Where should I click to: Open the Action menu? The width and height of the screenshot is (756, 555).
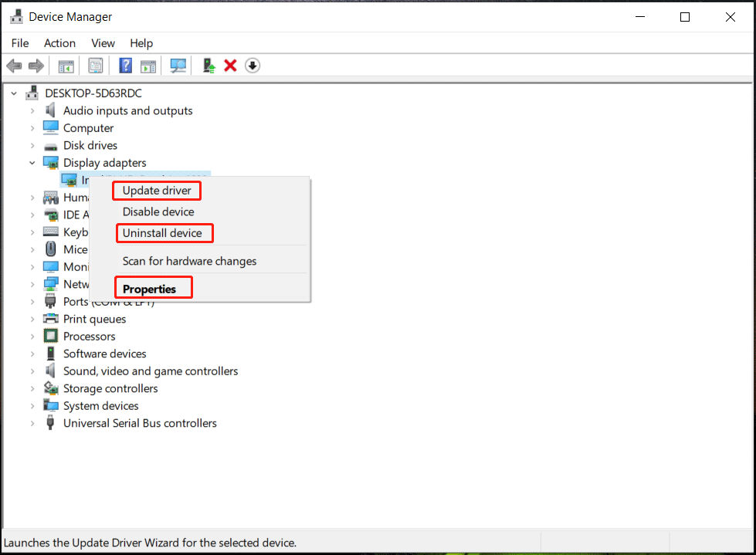[59, 43]
